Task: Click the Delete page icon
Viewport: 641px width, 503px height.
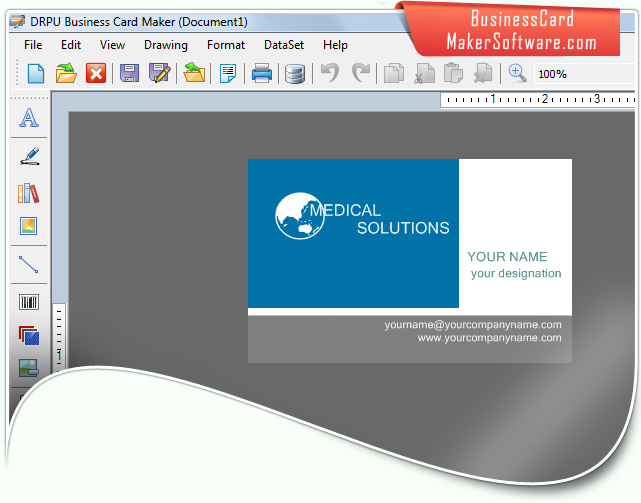Action: [x=483, y=74]
